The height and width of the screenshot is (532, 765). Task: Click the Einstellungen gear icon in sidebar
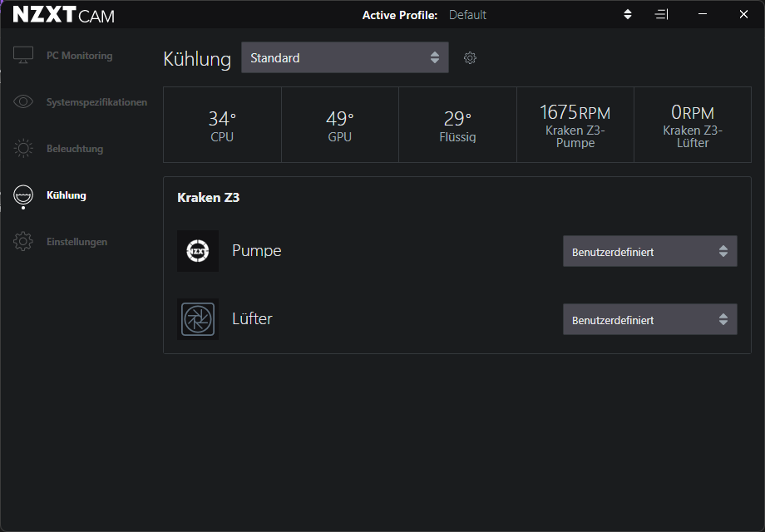(x=23, y=241)
